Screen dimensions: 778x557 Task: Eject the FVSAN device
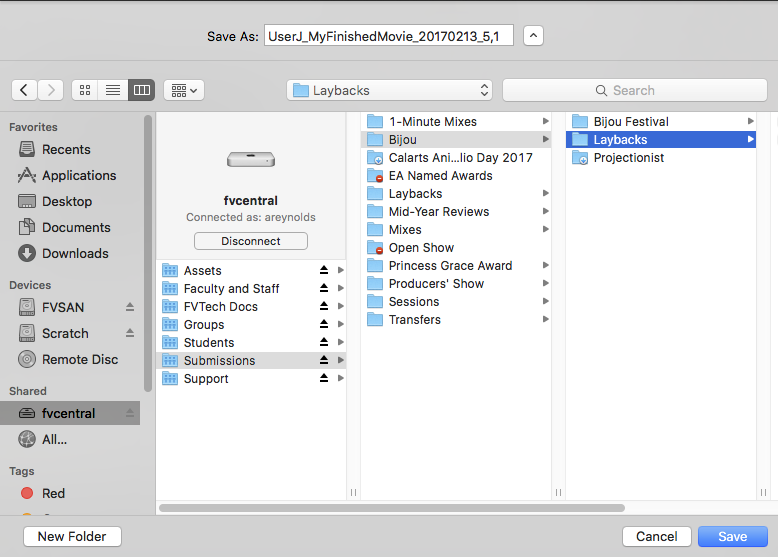tap(130, 307)
